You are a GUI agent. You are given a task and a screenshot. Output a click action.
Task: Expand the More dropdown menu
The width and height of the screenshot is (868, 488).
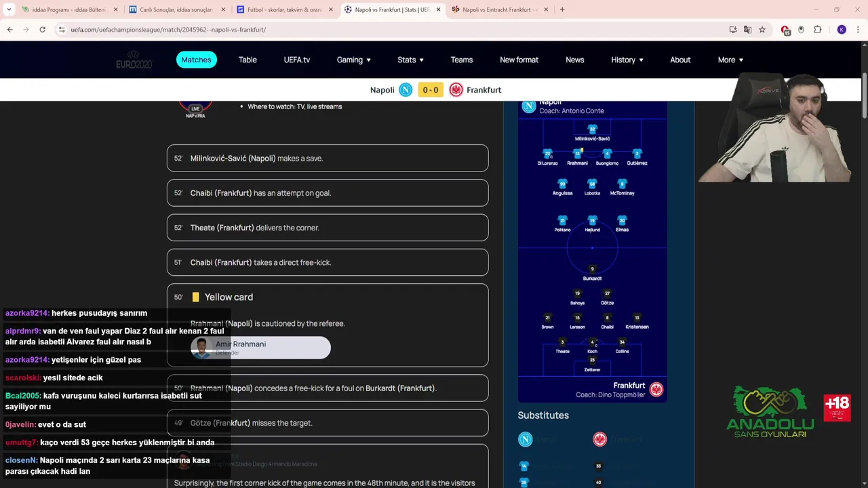[x=731, y=60]
